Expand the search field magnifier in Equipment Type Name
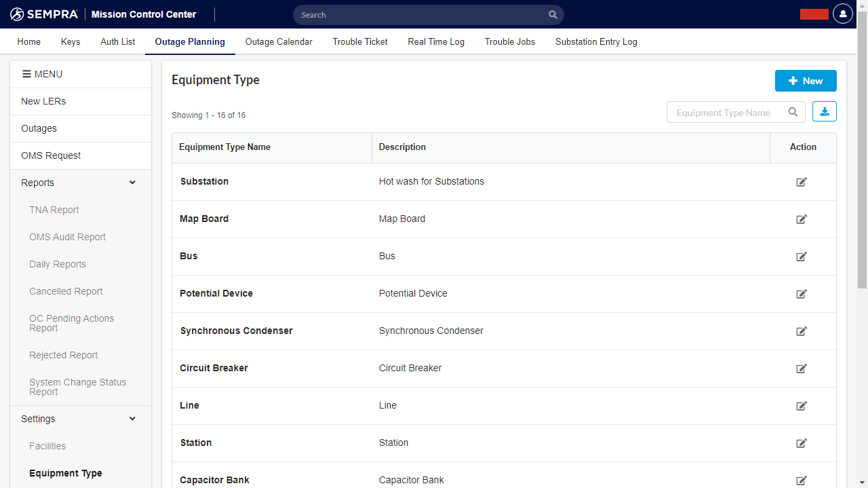Image resolution: width=868 pixels, height=488 pixels. [793, 112]
